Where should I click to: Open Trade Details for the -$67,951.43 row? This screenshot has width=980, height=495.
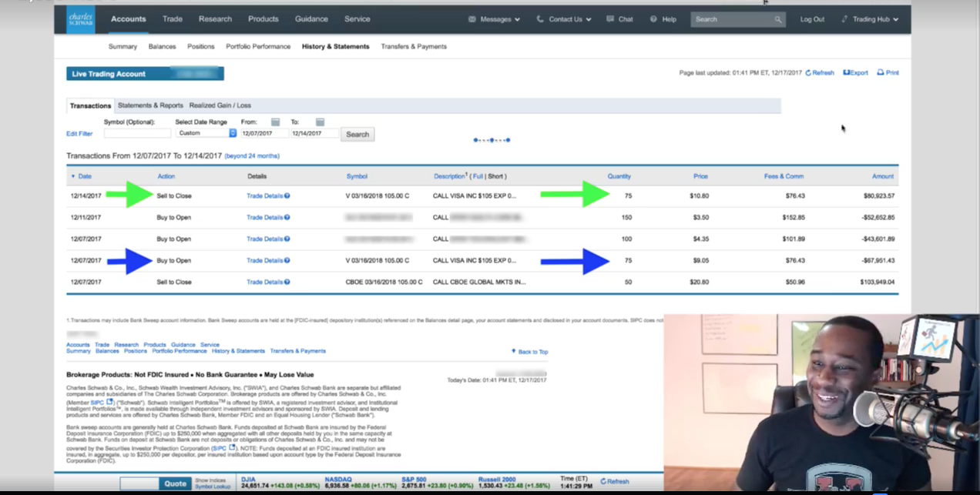pos(264,260)
